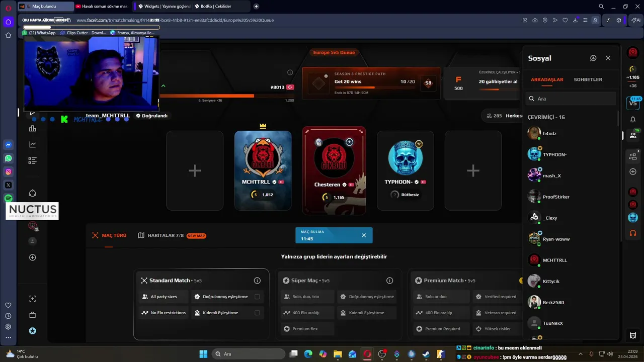Select HARİTALAR 7/8 tab

pos(172,235)
